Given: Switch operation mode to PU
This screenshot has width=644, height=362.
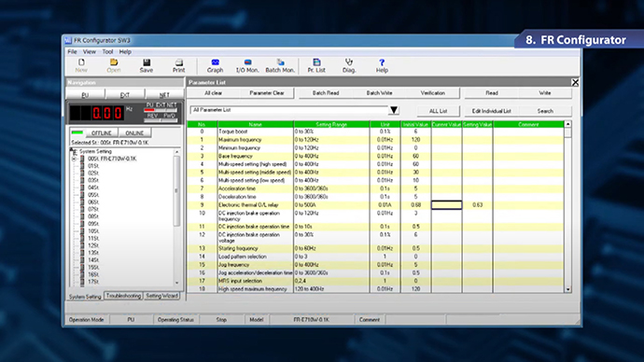Looking at the screenshot, I should click(x=85, y=94).
